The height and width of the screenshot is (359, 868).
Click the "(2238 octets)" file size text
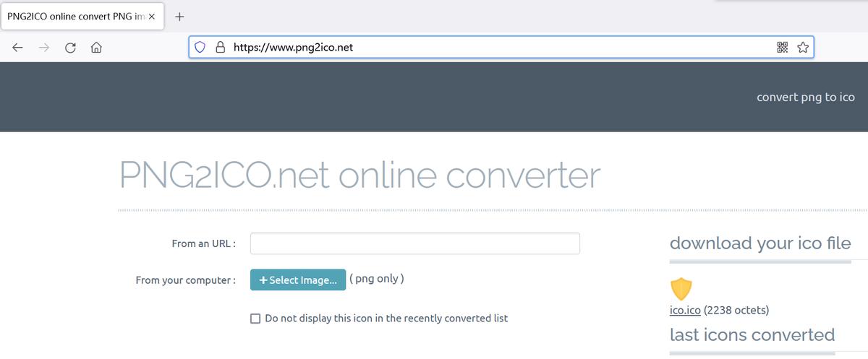click(x=736, y=311)
